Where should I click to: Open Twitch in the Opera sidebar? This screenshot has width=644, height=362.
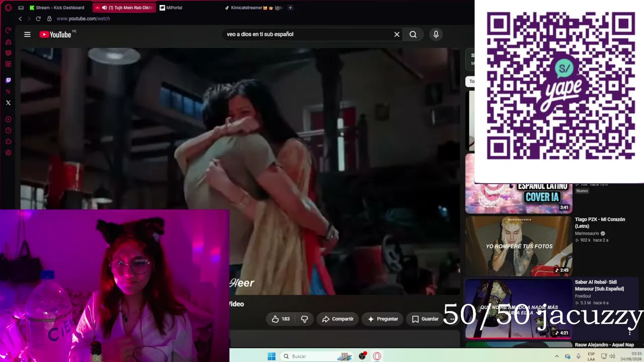[8, 80]
